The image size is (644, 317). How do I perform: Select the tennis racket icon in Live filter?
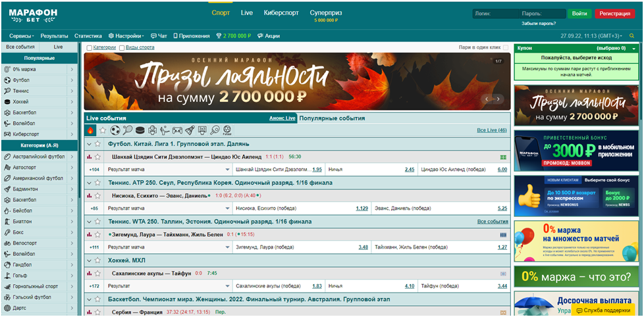[x=127, y=130]
